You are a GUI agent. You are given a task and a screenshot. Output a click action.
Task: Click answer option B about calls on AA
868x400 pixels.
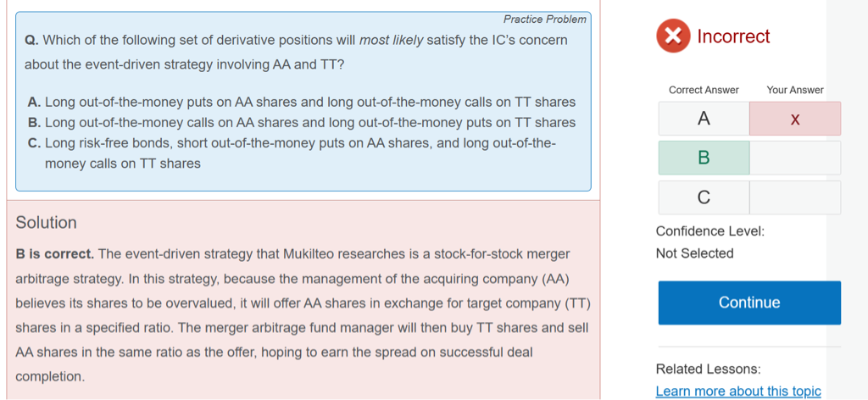(x=302, y=123)
